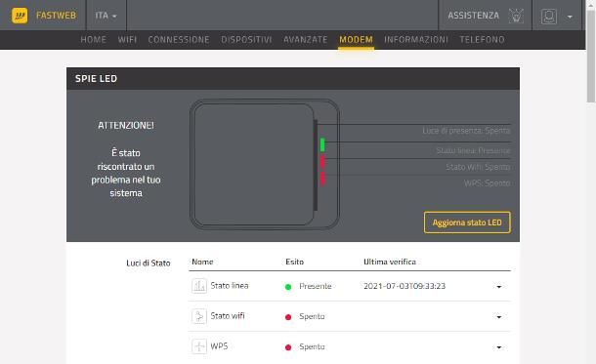The image size is (596, 364).
Task: Click the red dot in WPS row
Action: point(288,347)
